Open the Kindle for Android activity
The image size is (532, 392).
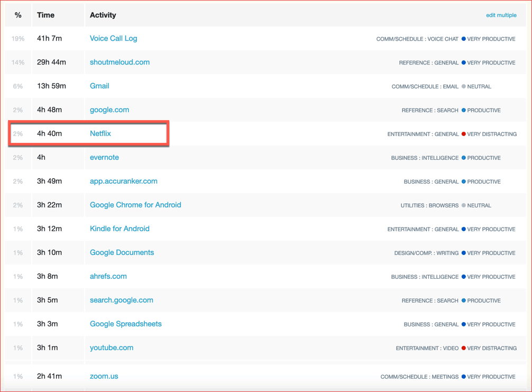tap(120, 229)
